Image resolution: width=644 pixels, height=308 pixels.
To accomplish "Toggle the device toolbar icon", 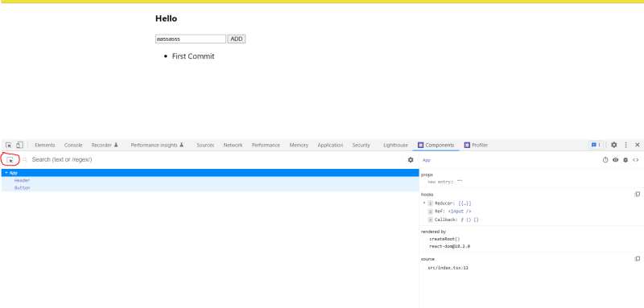I will click(x=19, y=146).
